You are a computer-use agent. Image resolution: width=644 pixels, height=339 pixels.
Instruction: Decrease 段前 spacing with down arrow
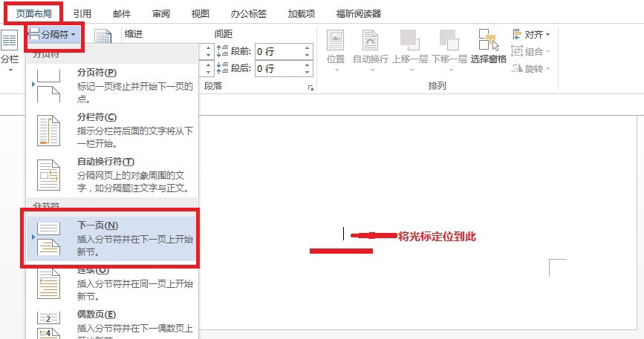pos(308,56)
